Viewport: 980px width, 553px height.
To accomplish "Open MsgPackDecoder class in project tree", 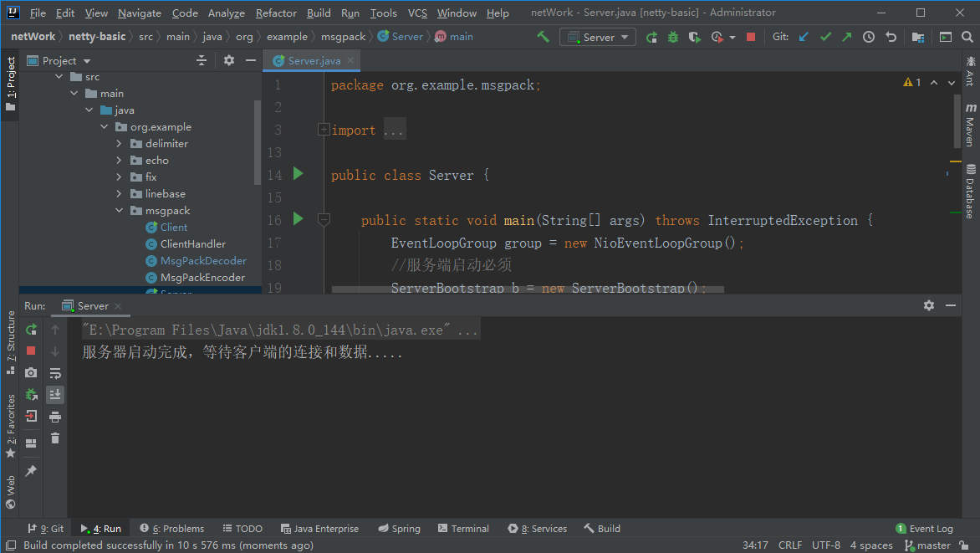I will (x=203, y=261).
